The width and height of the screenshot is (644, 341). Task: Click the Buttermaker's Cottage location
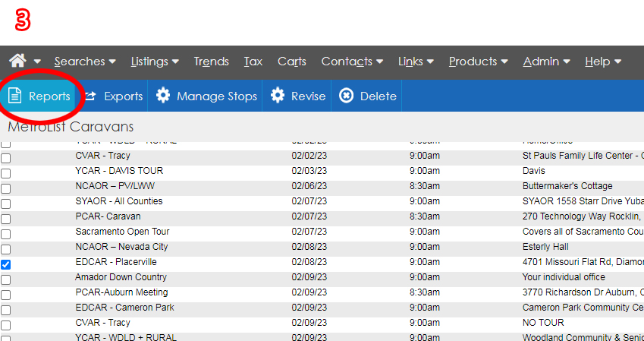point(567,186)
